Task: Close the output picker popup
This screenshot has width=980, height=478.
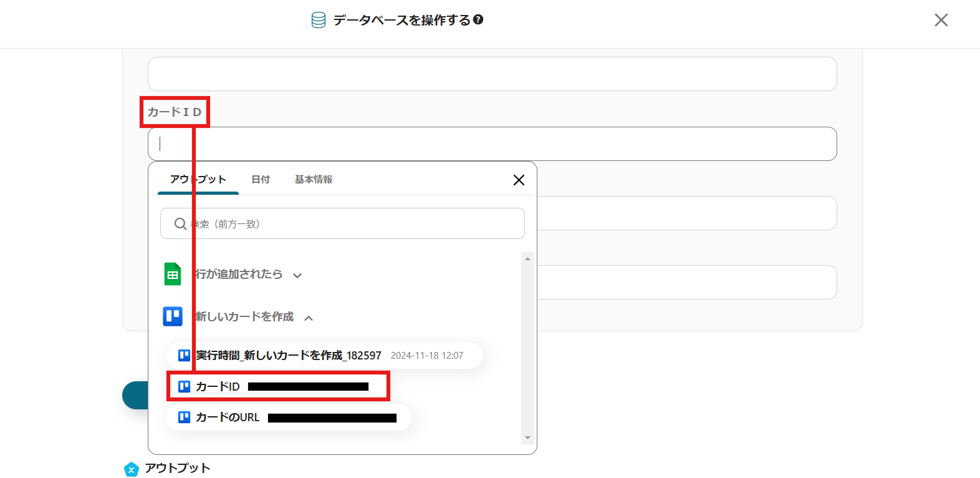Action: (519, 180)
